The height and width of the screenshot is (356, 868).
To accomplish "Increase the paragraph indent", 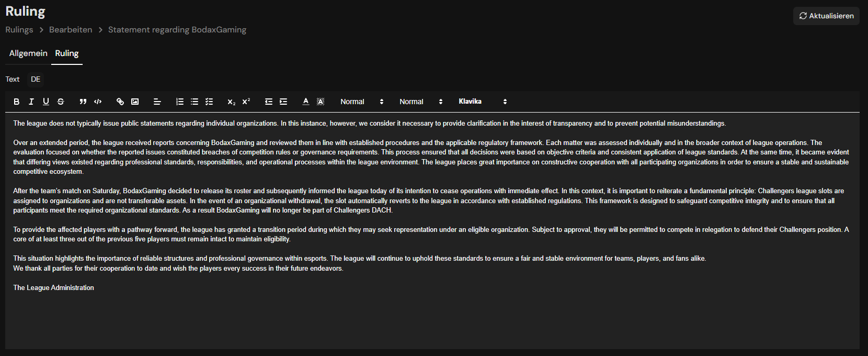I will 283,102.
